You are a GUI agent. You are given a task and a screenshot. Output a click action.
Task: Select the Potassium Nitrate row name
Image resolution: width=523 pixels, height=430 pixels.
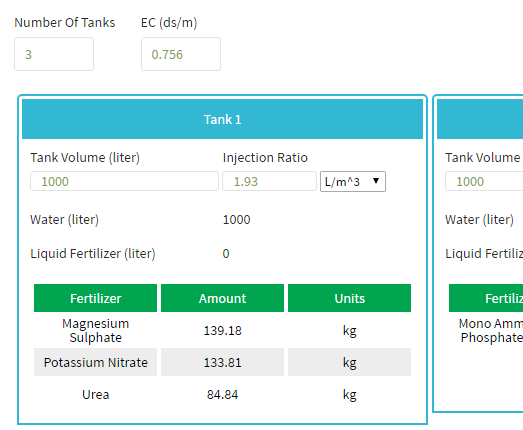95,362
